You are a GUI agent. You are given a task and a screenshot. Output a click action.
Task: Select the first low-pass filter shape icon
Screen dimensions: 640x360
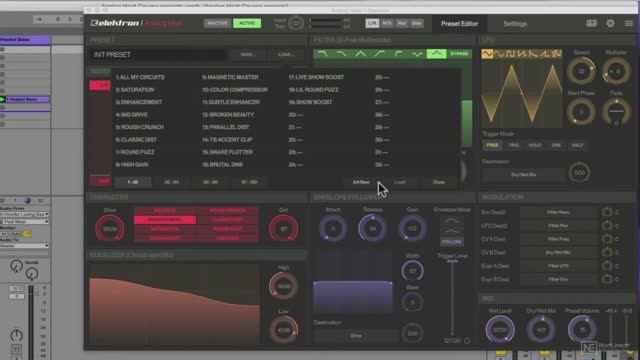[x=322, y=54]
